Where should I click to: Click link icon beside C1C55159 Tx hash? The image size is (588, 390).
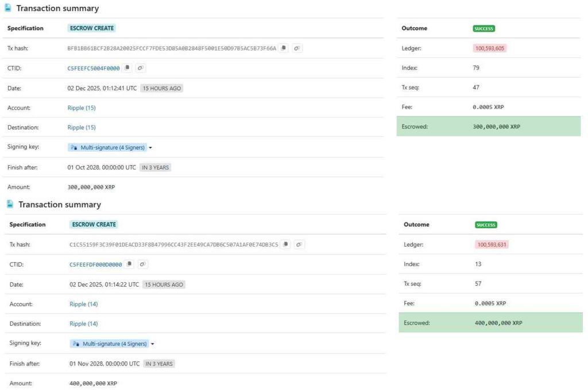[299, 244]
